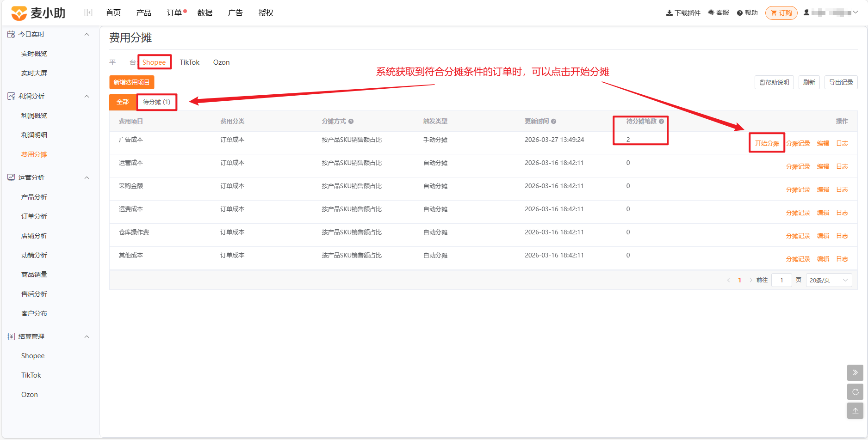
Task: Click the page number jump input
Action: [781, 280]
